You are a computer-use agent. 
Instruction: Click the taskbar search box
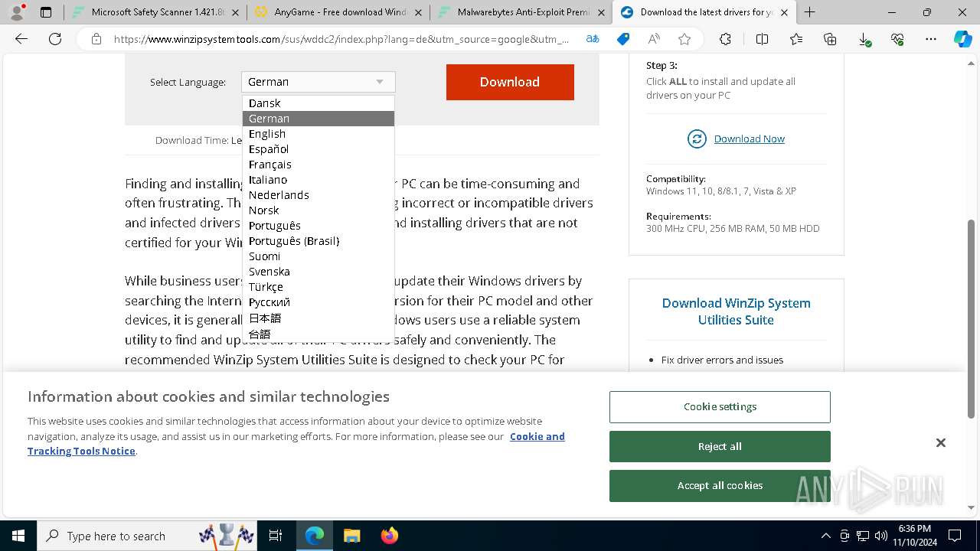(x=147, y=536)
